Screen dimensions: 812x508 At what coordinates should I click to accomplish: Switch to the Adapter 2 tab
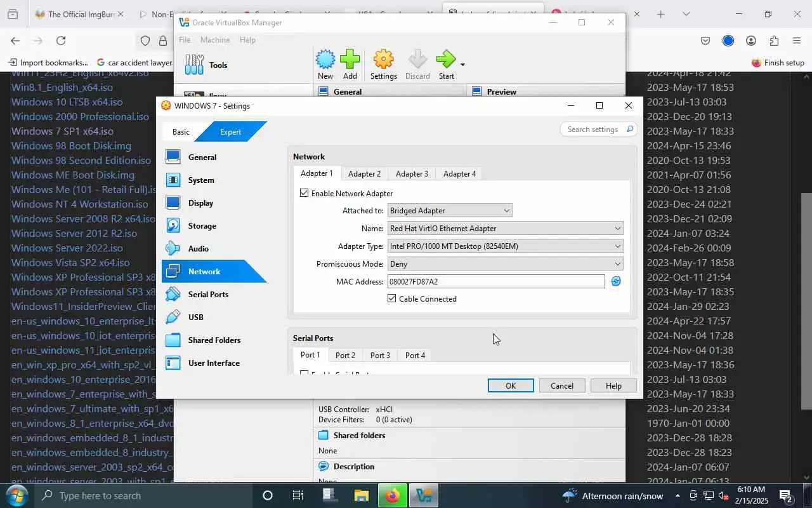click(364, 174)
